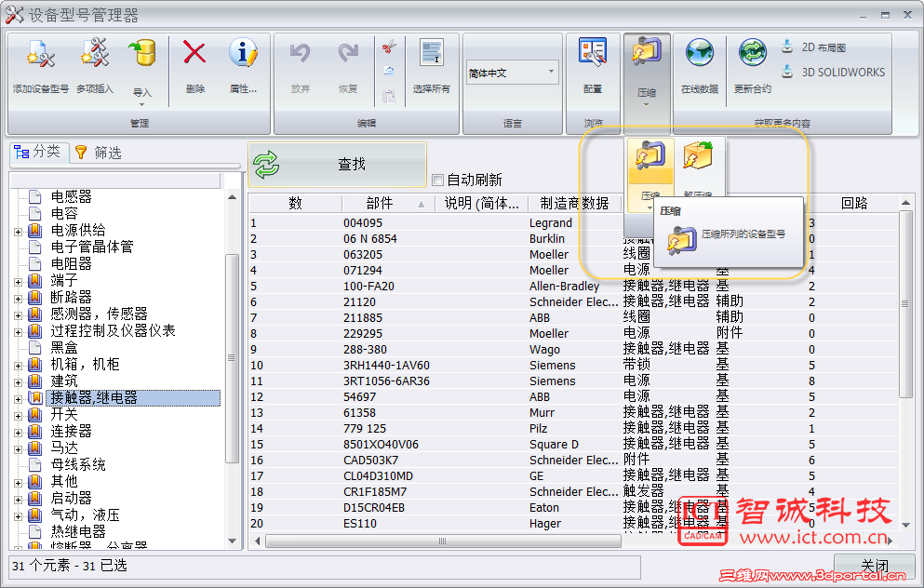Image resolution: width=924 pixels, height=588 pixels.
Task: Open 在线数据 globe icon
Action: coord(700,53)
